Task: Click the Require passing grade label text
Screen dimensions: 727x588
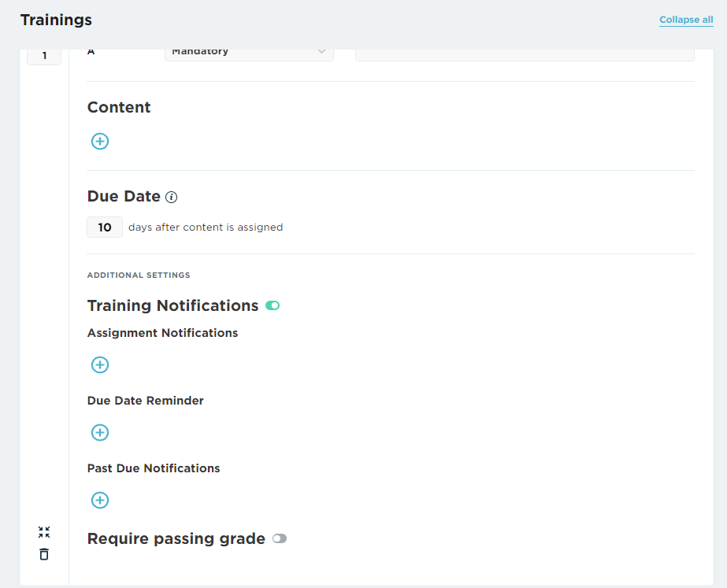Action: pos(176,538)
